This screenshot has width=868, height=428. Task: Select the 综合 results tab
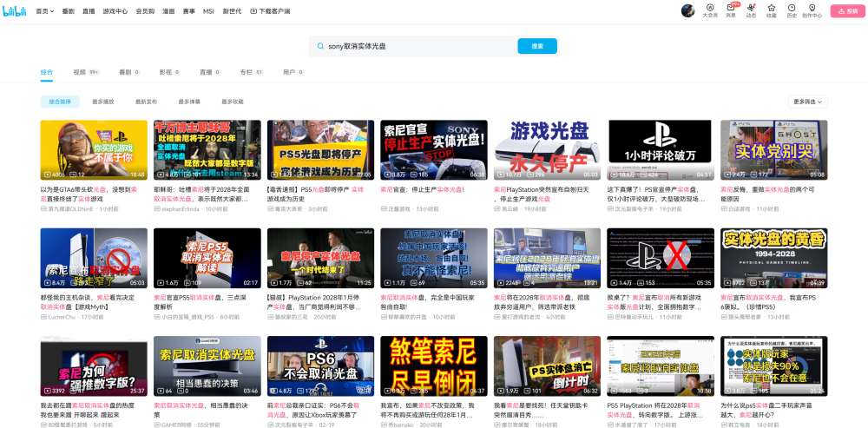[47, 72]
